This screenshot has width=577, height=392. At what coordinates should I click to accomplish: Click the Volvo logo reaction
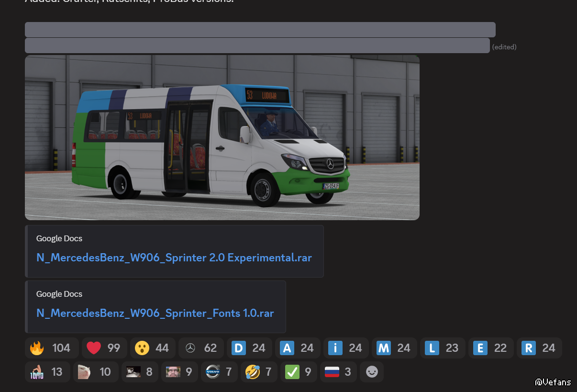(x=219, y=372)
